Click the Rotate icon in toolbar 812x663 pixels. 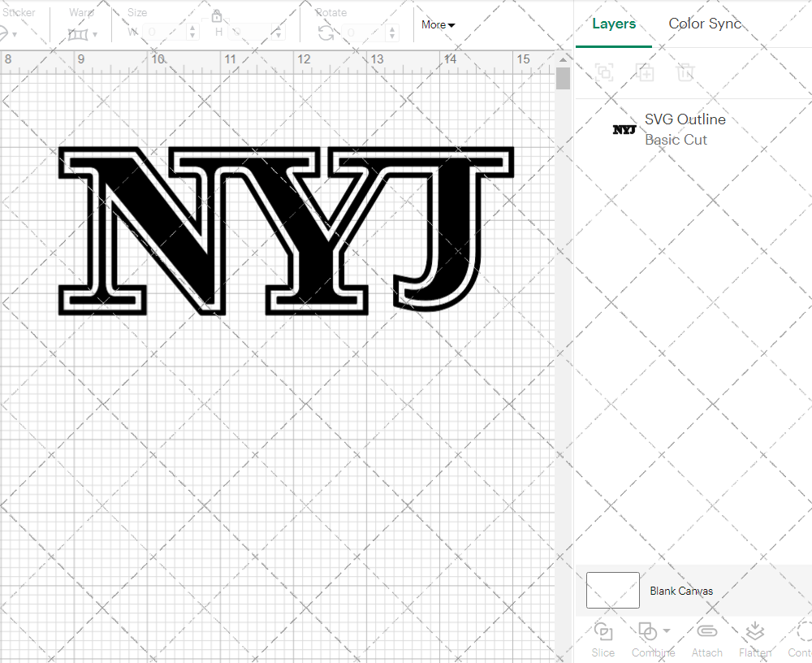326,32
